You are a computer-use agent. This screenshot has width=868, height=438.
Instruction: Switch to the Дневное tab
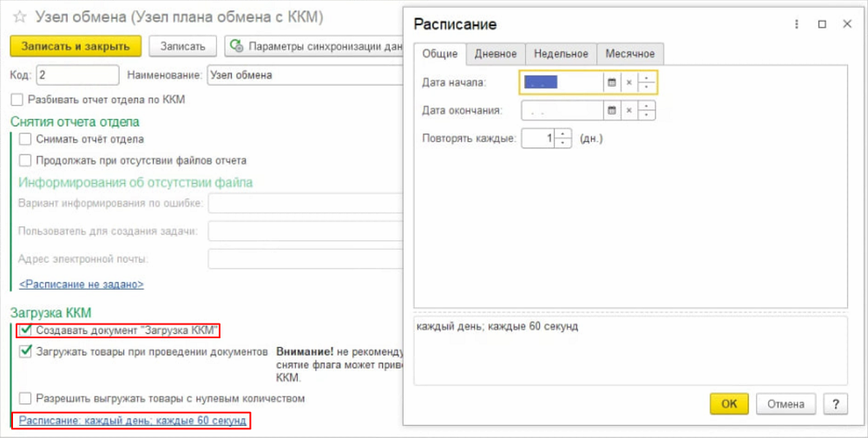coord(496,54)
